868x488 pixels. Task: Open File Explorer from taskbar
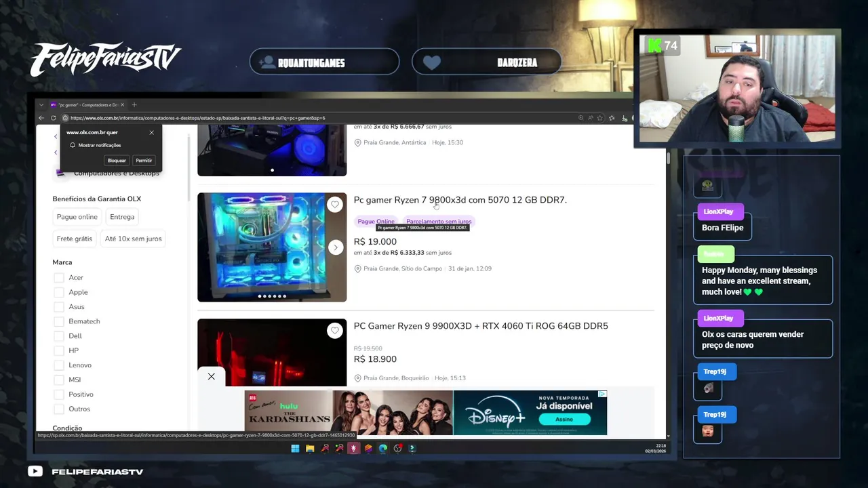tap(310, 448)
